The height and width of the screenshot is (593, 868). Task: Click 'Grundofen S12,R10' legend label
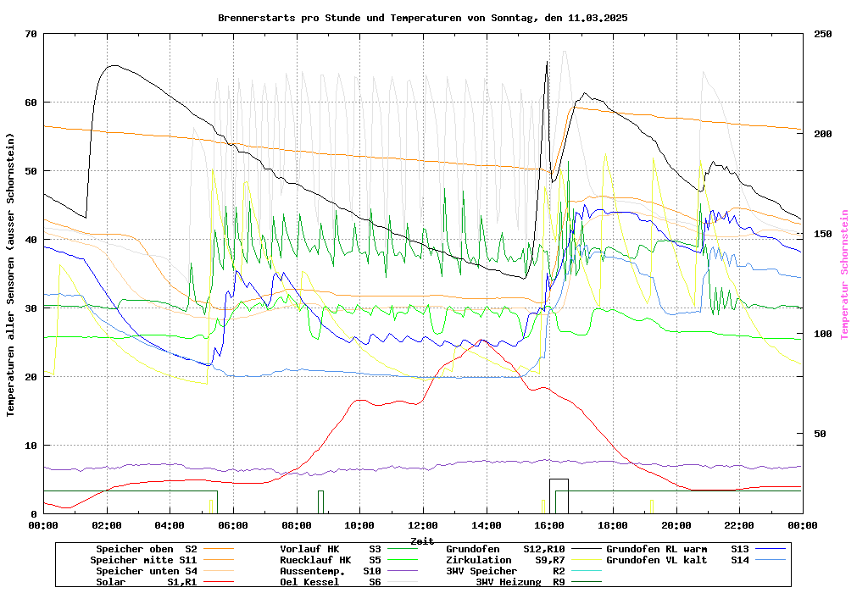pyautogui.click(x=505, y=549)
